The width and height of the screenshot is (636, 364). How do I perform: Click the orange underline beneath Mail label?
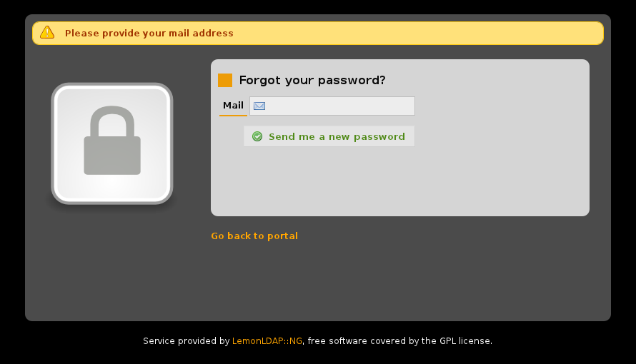233,116
